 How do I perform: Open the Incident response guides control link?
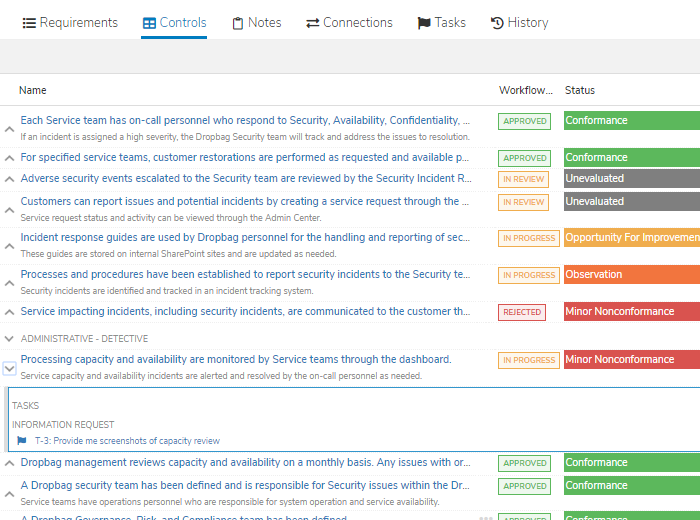(245, 237)
